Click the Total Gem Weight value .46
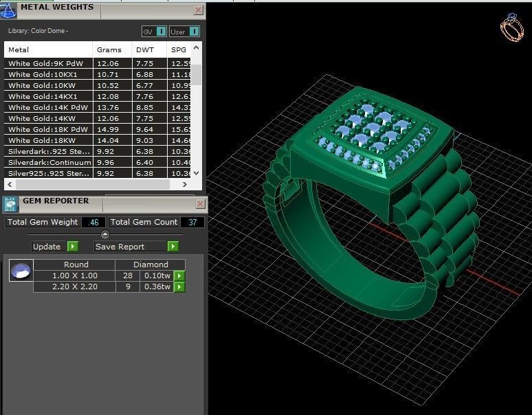The height and width of the screenshot is (415, 532). point(93,223)
